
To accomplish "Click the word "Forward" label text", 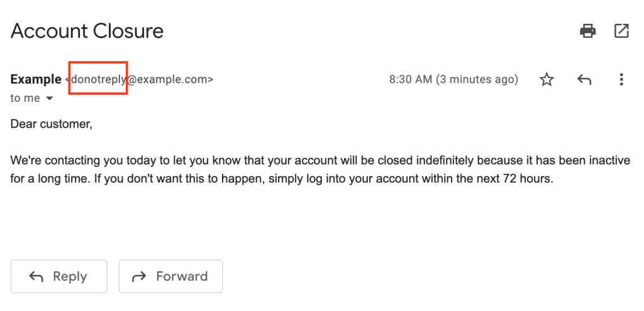I will tap(182, 276).
